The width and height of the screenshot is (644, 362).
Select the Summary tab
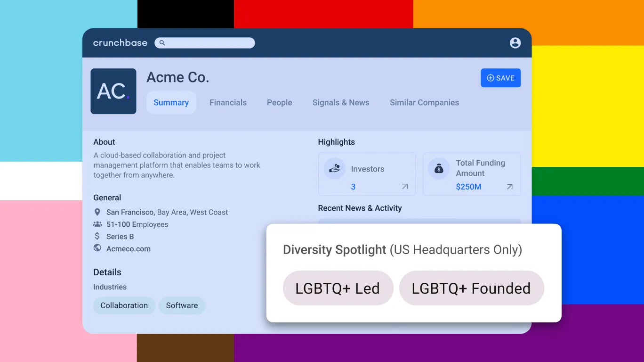171,102
